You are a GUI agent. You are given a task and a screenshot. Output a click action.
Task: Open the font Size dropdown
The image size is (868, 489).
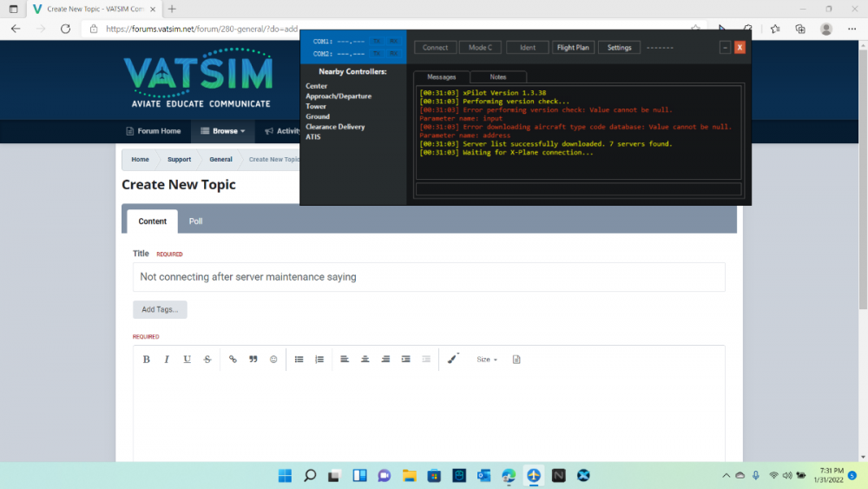tap(487, 359)
